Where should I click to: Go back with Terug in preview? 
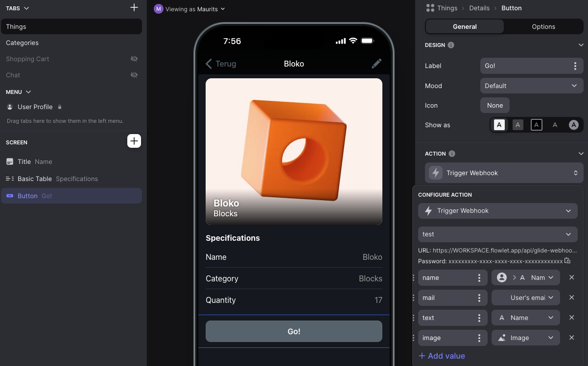pos(221,64)
